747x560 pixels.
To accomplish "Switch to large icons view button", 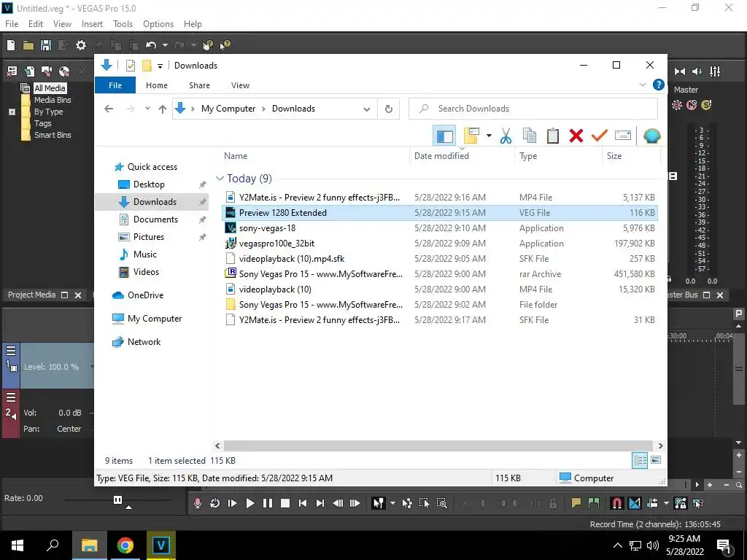I will click(656, 461).
